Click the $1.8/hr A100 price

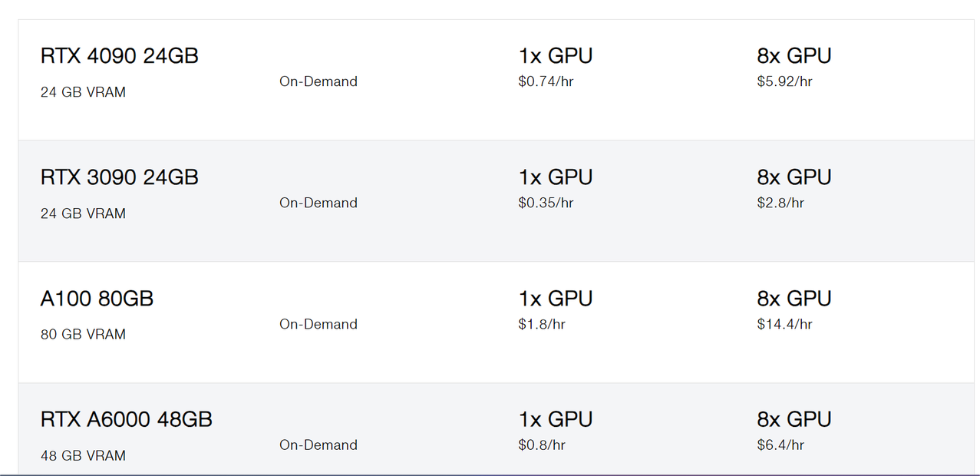pos(542,324)
